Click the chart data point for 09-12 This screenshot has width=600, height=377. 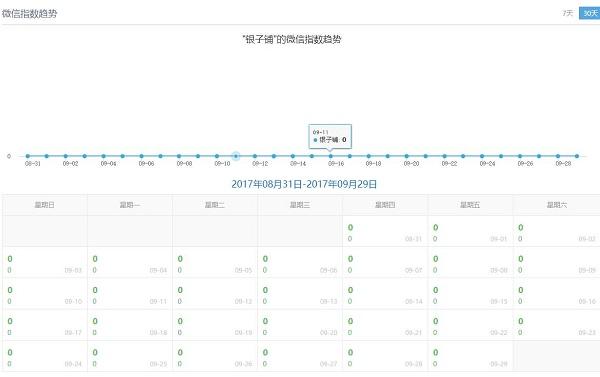tap(255, 156)
